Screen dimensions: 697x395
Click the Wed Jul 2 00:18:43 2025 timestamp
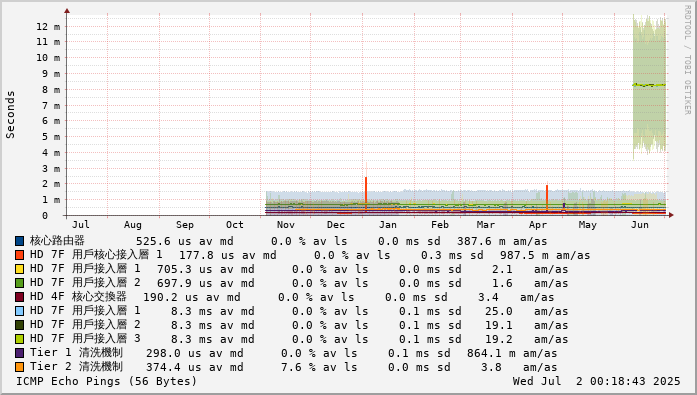point(596,381)
